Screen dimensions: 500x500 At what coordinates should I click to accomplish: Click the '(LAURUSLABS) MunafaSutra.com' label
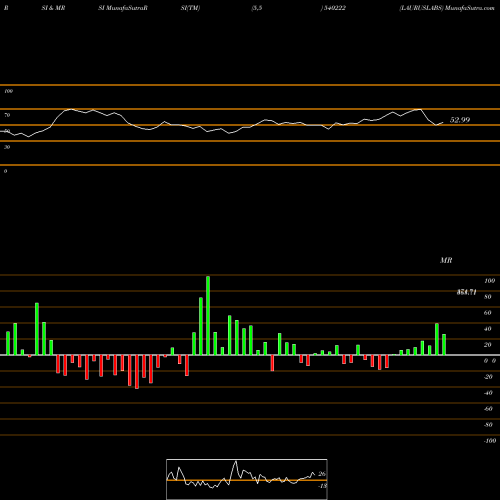tap(447, 8)
